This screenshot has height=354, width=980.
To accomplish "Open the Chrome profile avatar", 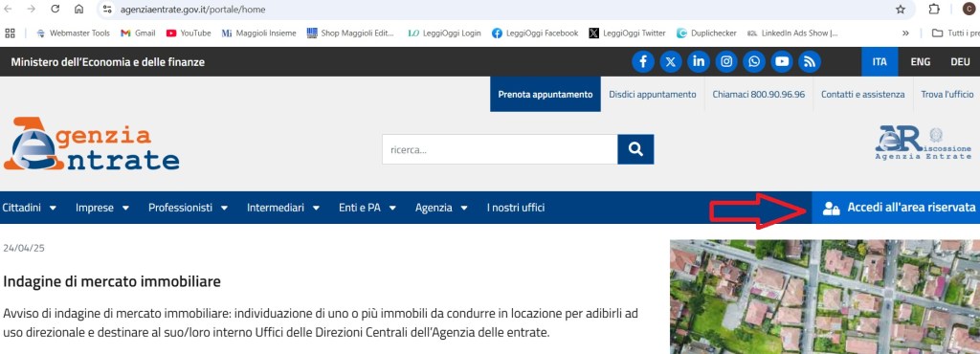I will [969, 10].
